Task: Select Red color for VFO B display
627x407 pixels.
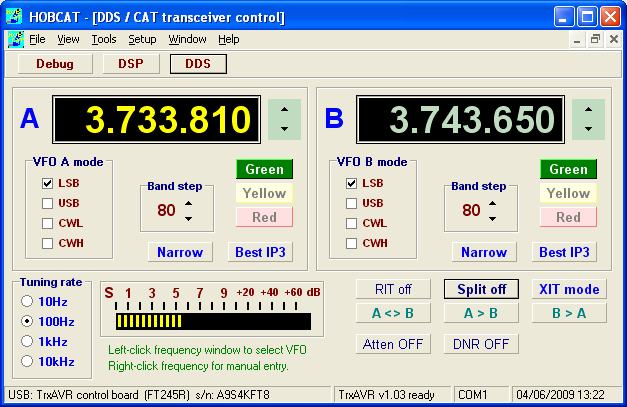Action: pos(568,217)
